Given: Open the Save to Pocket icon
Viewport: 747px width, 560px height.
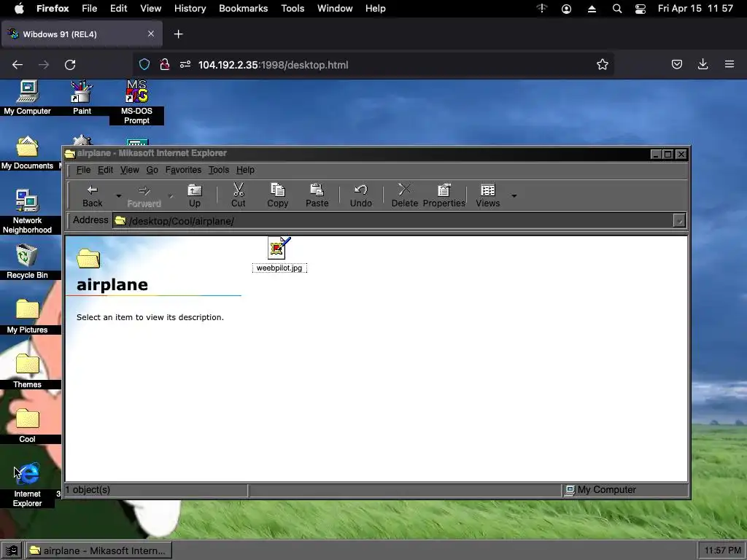Looking at the screenshot, I should 676,64.
